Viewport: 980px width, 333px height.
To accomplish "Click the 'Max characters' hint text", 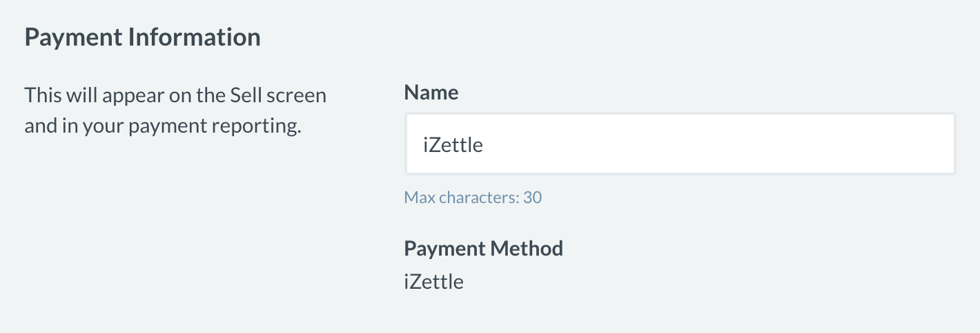I will (462, 198).
